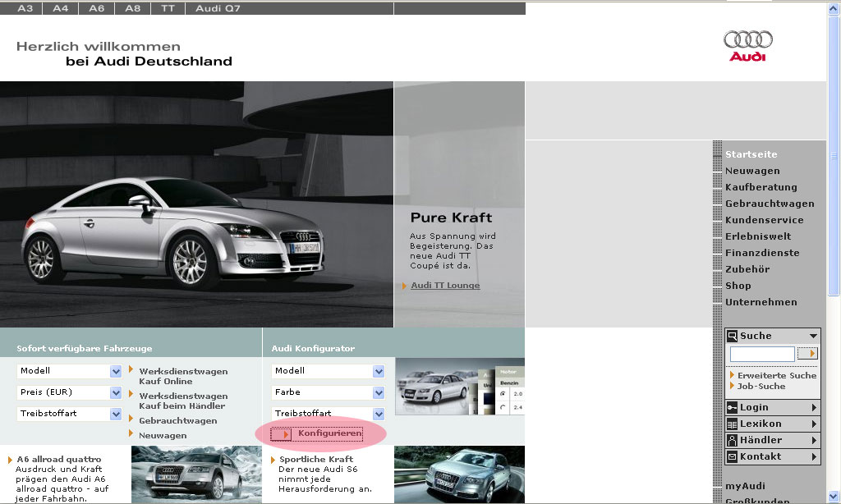Click arrow icon beside Werksdienstwagen Kauf Online
841x504 pixels.
click(x=131, y=369)
